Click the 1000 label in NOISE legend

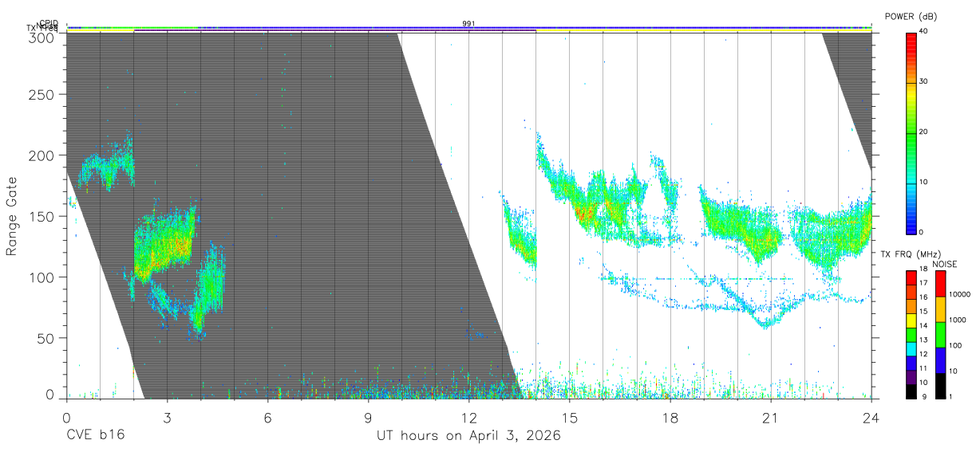[958, 320]
